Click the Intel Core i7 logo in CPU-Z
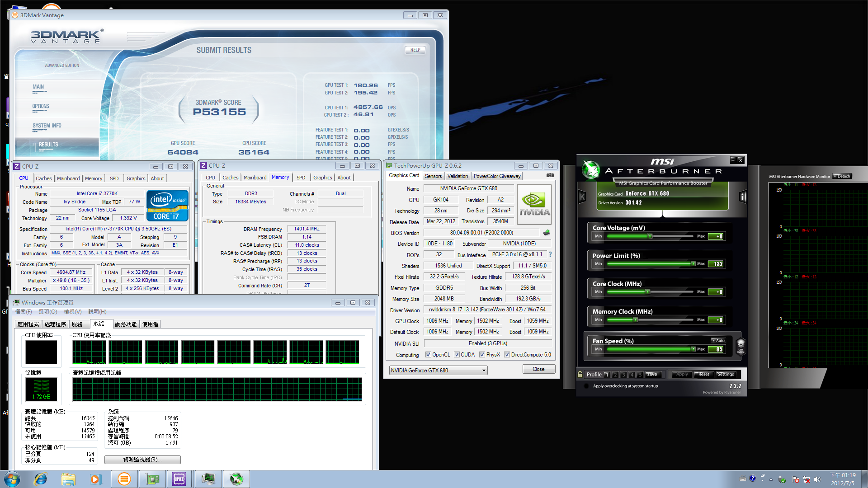The height and width of the screenshot is (488, 868). [x=167, y=206]
